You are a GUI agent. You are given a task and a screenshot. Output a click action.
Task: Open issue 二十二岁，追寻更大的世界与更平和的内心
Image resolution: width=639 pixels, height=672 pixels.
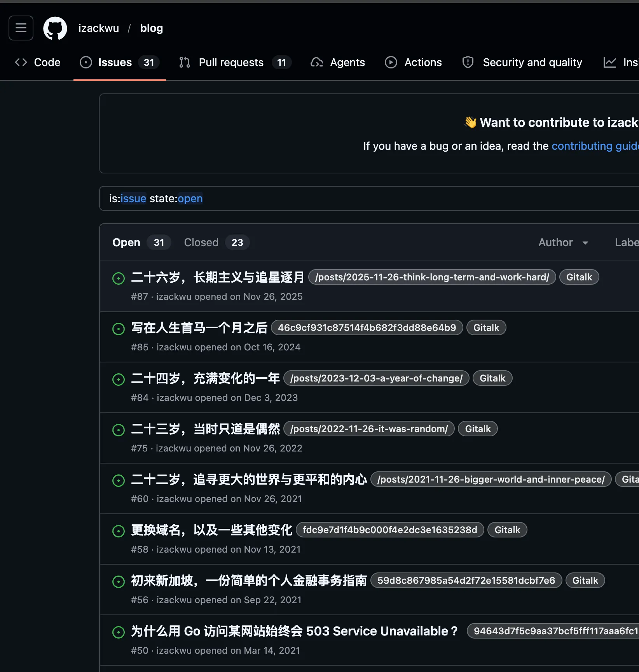249,479
